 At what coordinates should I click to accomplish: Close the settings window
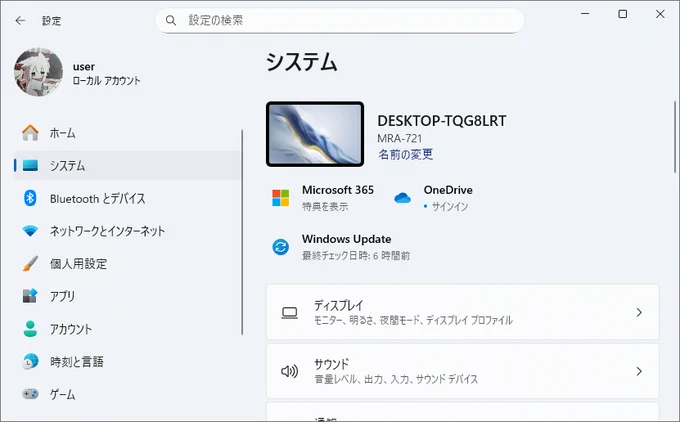[x=660, y=14]
